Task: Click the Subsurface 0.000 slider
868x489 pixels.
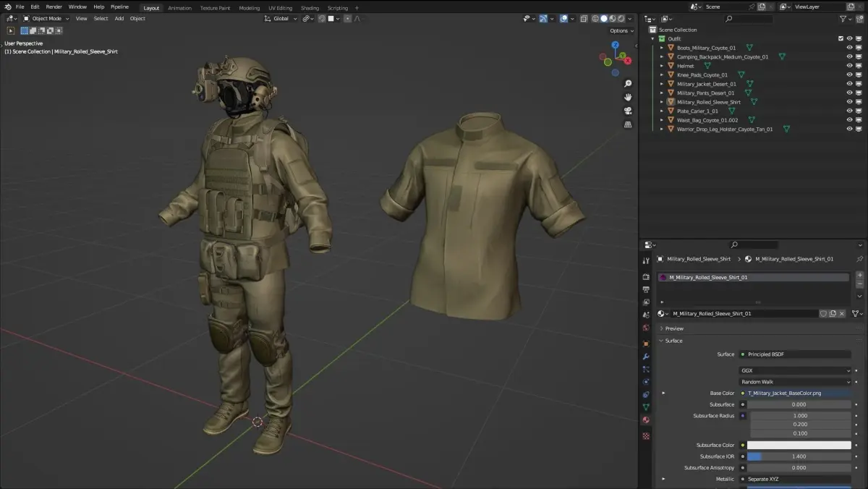Action: 799,404
